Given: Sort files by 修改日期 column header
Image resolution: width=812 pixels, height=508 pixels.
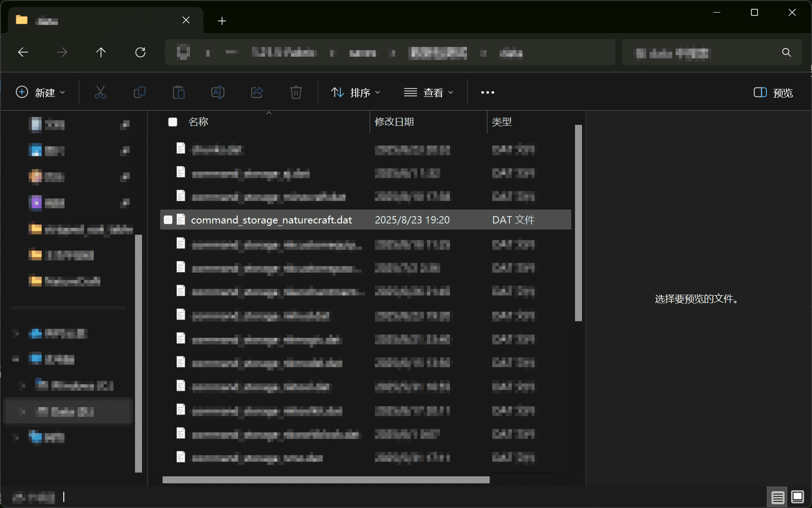Looking at the screenshot, I should click(394, 122).
